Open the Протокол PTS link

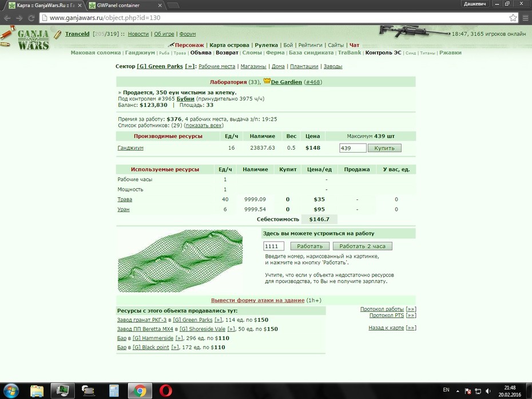click(387, 316)
